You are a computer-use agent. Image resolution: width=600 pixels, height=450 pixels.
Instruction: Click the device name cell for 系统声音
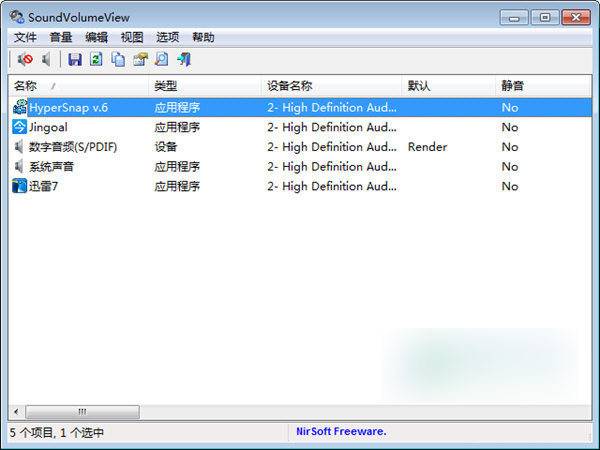[x=332, y=166]
